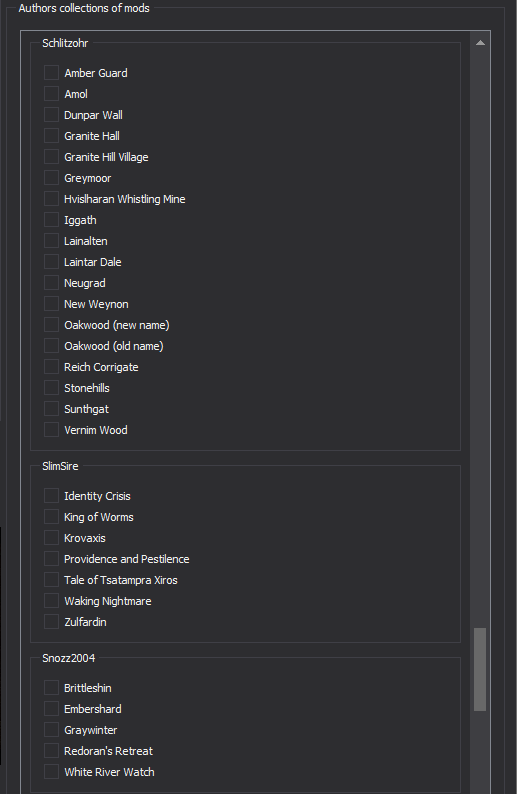Tick the Dunpar Wall checkbox
517x794 pixels.
(x=51, y=114)
